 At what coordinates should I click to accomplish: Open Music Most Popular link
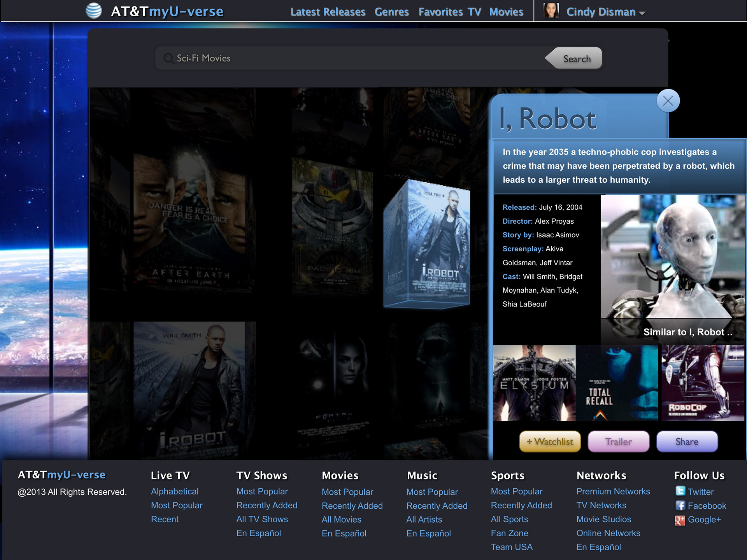432,492
